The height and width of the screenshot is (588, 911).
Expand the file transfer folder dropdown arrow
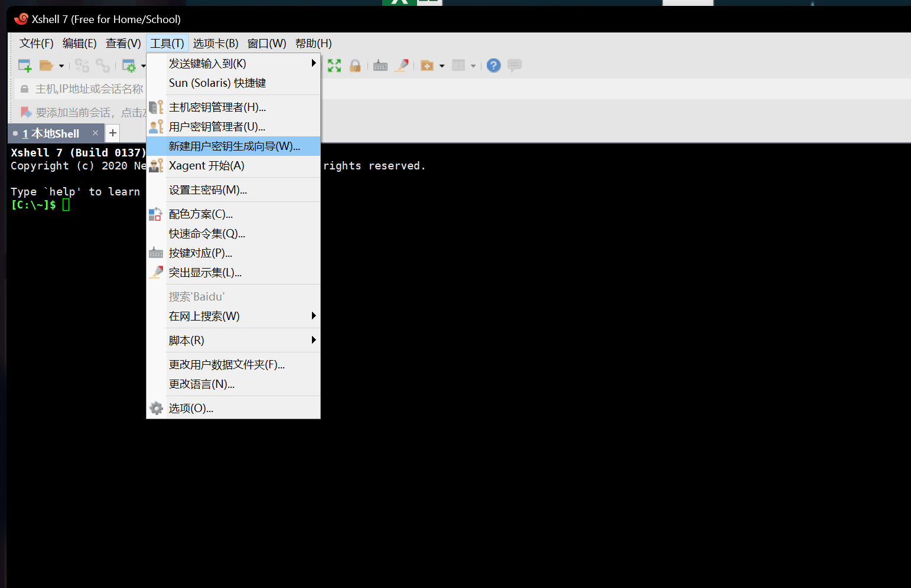point(442,66)
